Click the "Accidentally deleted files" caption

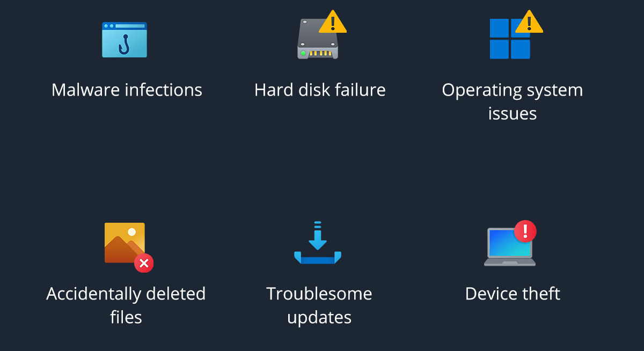126,305
